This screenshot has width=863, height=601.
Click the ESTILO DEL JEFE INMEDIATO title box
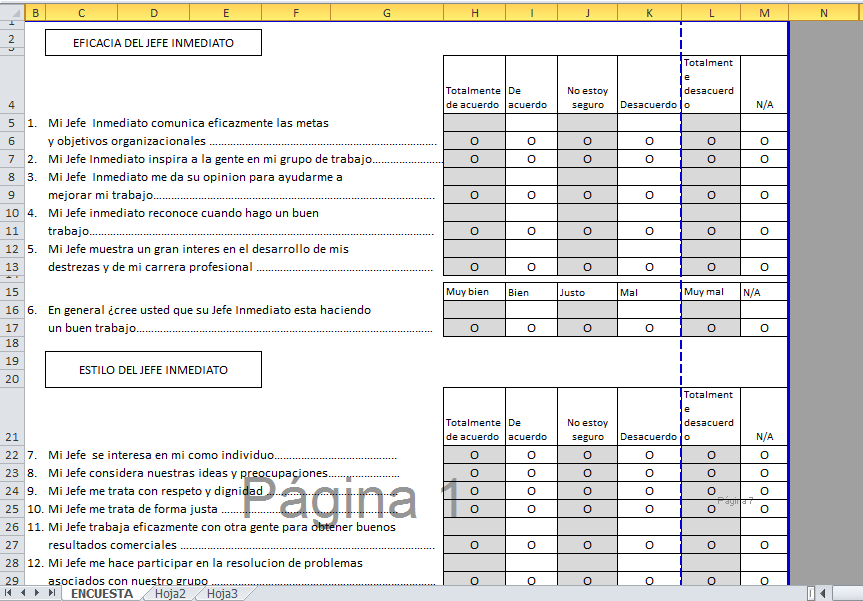154,370
